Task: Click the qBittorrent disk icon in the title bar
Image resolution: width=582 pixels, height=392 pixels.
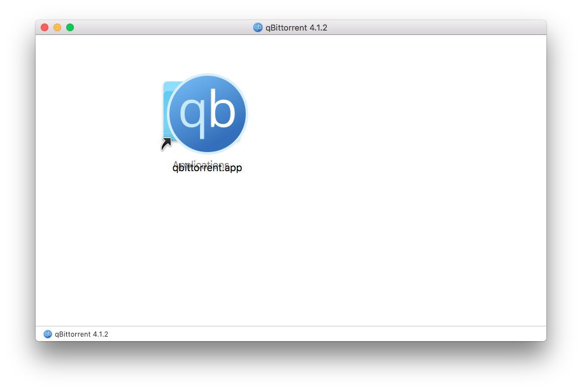Action: (258, 27)
